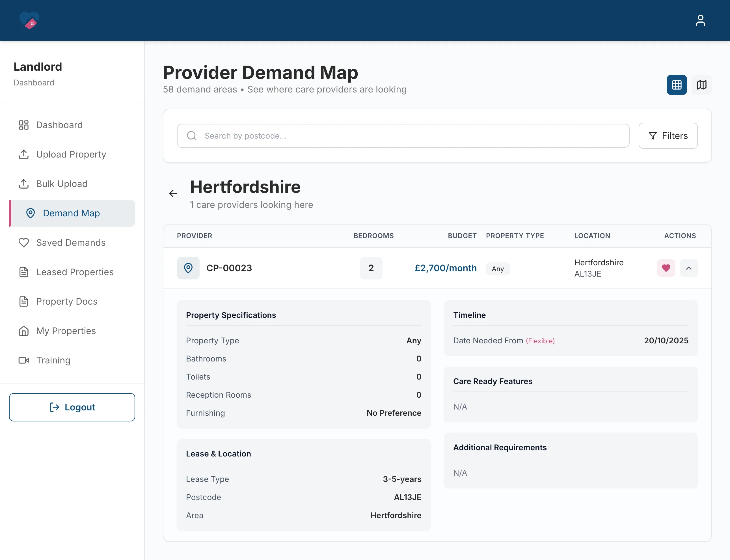Click the Timeline heading
This screenshot has width=730, height=560.
point(469,315)
